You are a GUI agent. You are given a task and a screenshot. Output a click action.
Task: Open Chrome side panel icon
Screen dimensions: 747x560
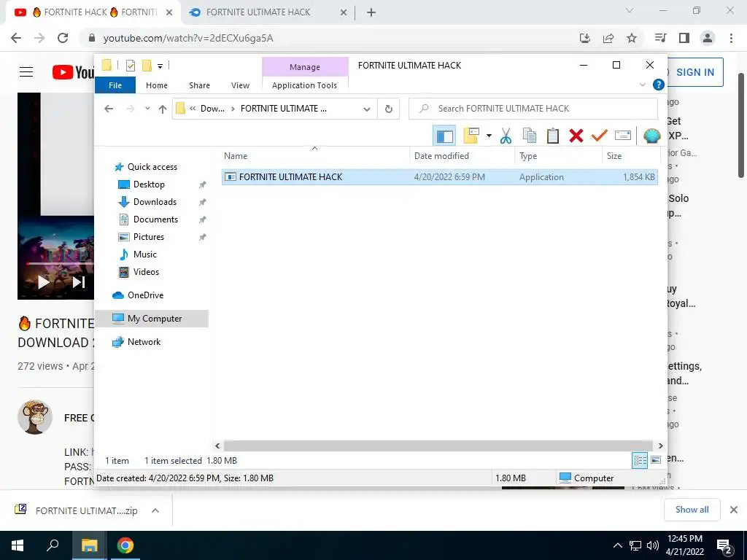click(684, 38)
